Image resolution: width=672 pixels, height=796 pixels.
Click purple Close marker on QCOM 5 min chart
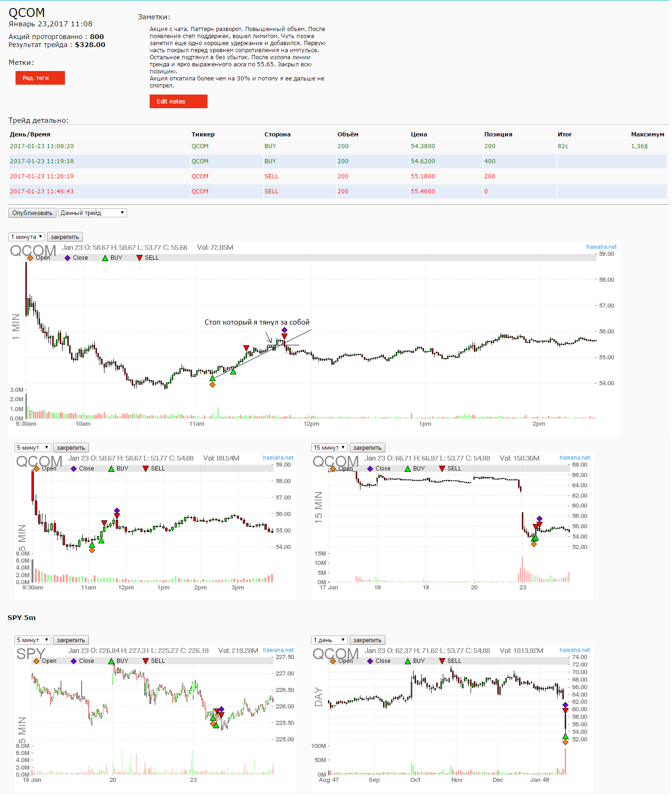click(117, 510)
